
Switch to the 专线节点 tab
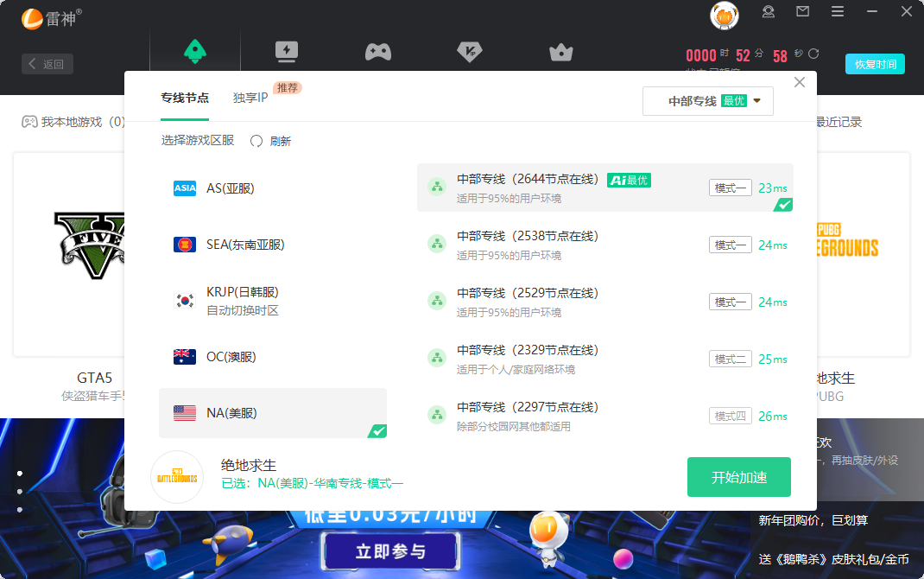coord(185,98)
